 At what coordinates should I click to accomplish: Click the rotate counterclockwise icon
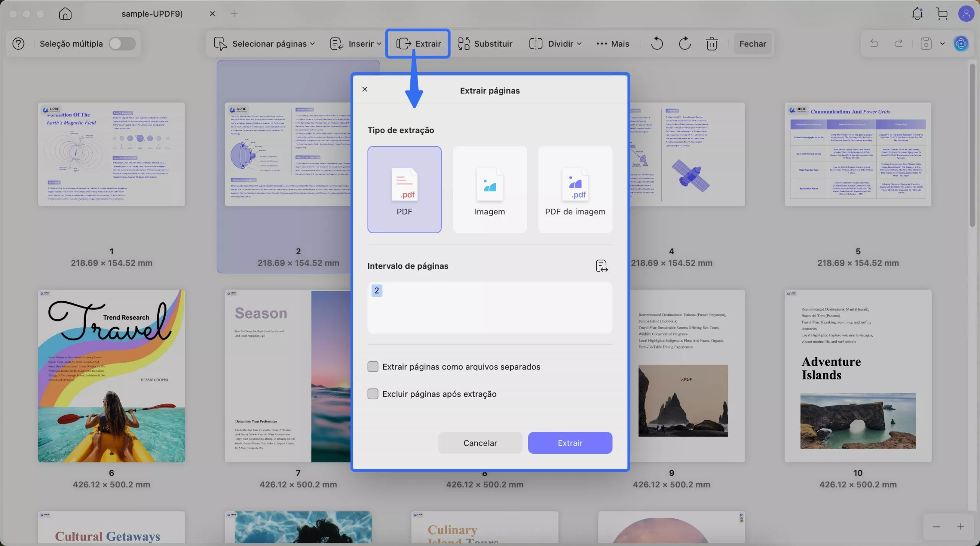pos(657,44)
